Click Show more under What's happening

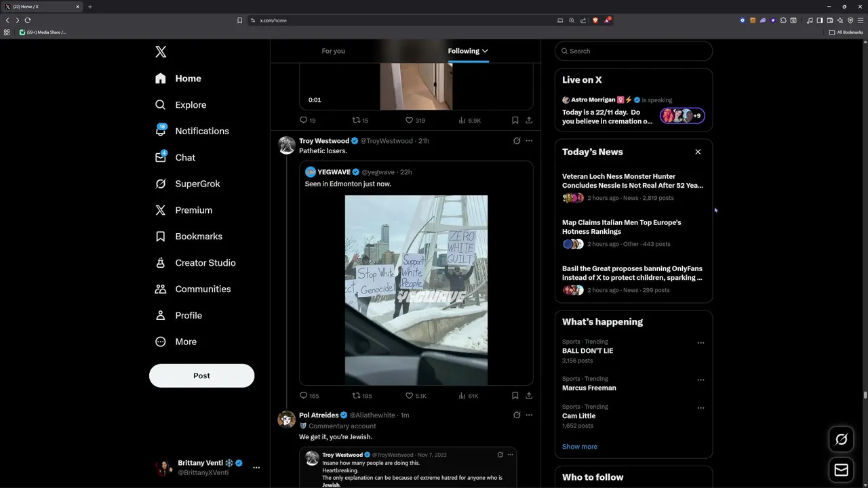(x=580, y=447)
